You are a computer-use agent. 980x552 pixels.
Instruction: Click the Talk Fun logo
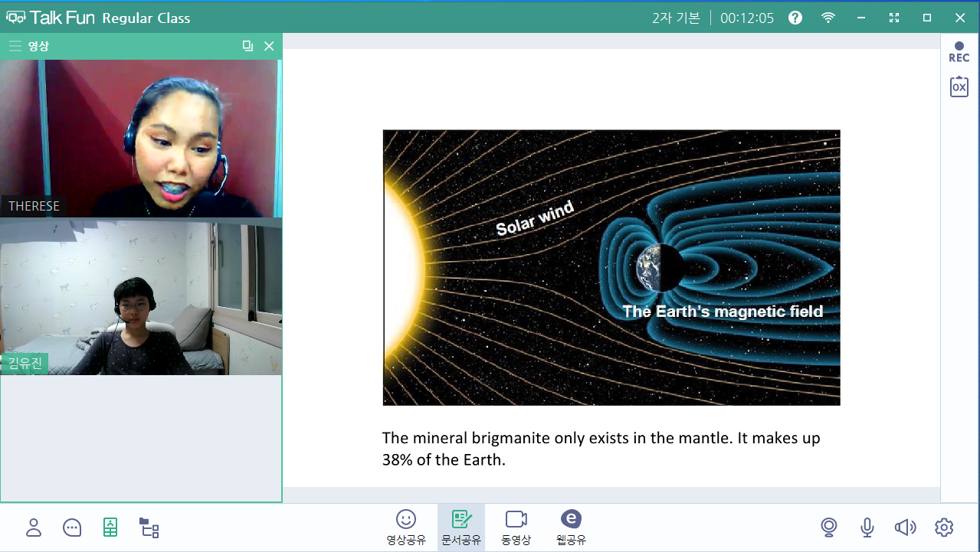click(51, 18)
